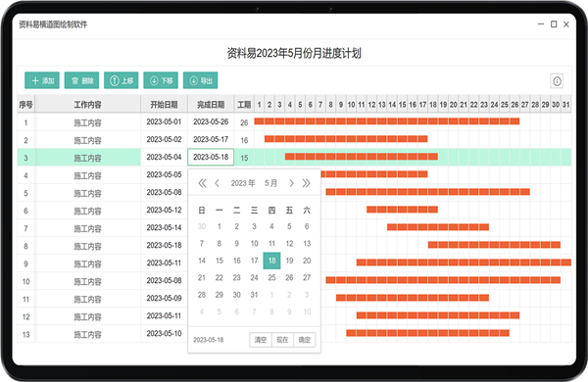Image resolution: width=588 pixels, height=382 pixels.
Task: Click 清空 to clear the date
Action: pyautogui.click(x=261, y=340)
